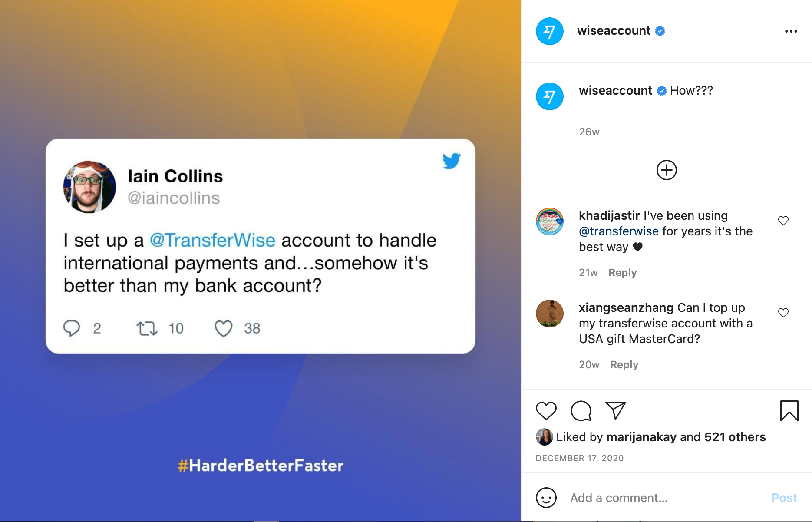The height and width of the screenshot is (522, 812).
Task: Reply to xiangseanzhang's comment
Action: (x=624, y=365)
